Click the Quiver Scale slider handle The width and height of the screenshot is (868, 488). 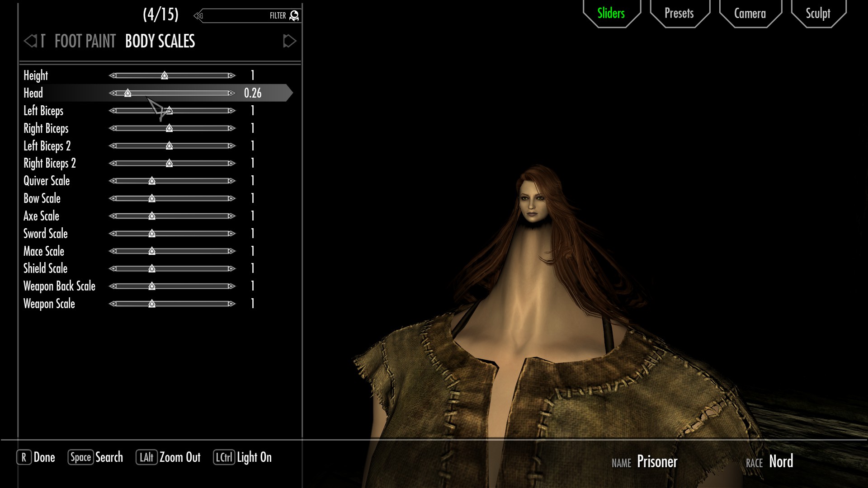[x=152, y=181]
